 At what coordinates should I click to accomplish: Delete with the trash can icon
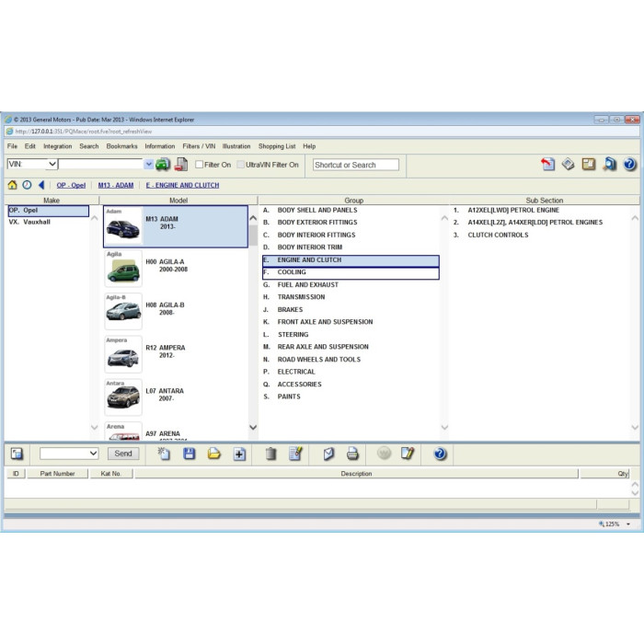[270, 454]
